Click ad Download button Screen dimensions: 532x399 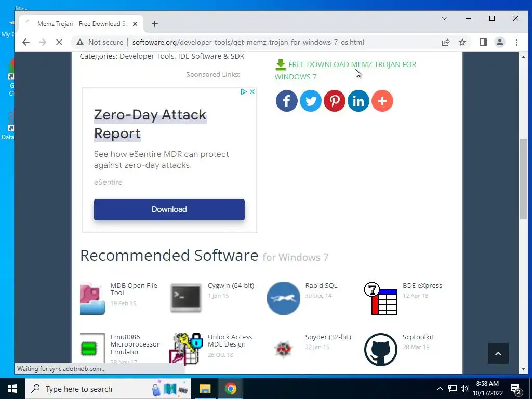(169, 209)
